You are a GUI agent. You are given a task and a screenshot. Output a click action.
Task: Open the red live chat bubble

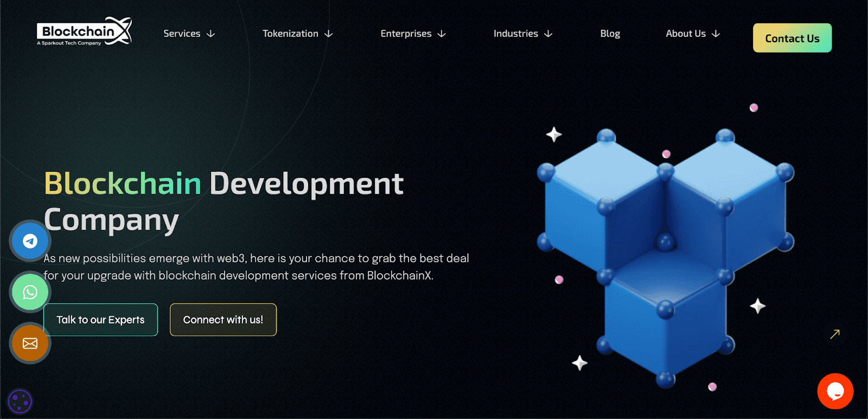(x=835, y=391)
